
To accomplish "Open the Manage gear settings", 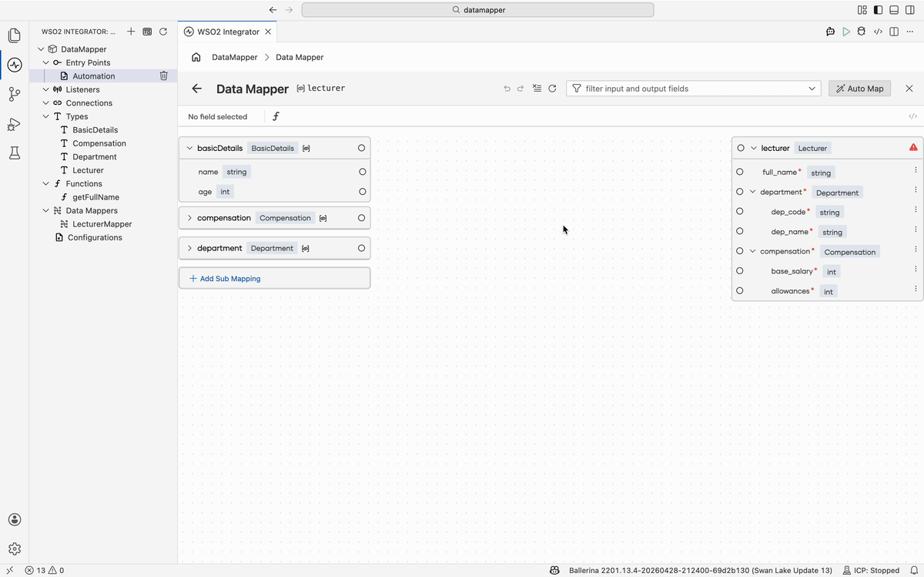I will (x=14, y=549).
